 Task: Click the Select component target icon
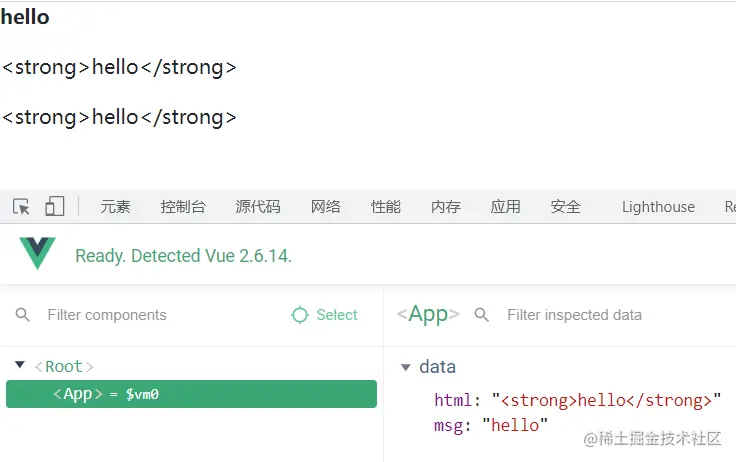pyautogui.click(x=300, y=315)
